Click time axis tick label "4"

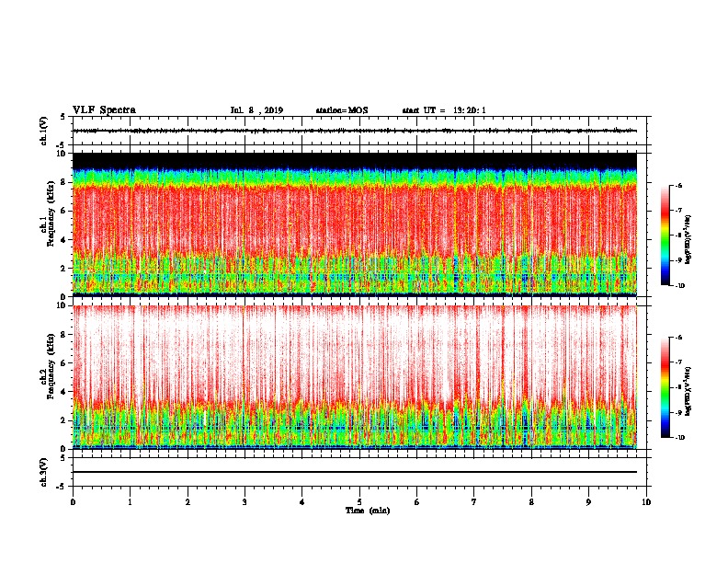(x=302, y=502)
